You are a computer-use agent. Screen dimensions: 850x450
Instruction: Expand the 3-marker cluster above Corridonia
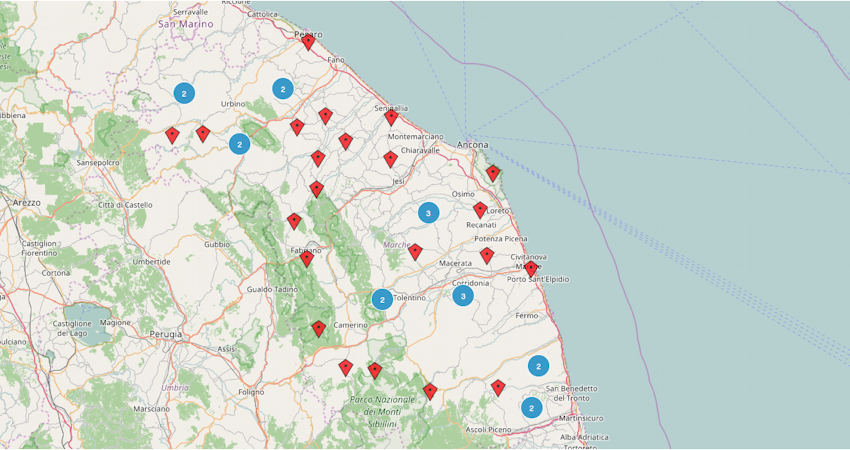coord(462,296)
